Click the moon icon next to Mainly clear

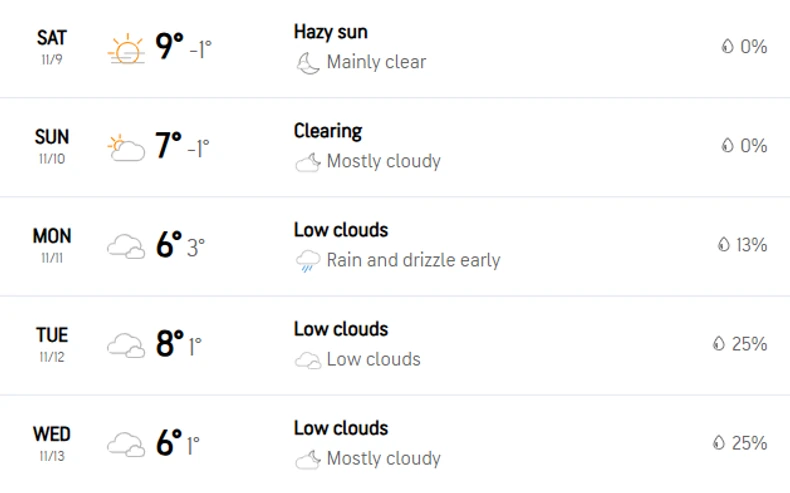(x=307, y=63)
